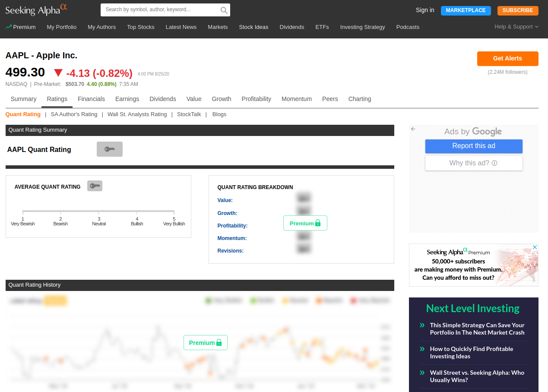Click the key icon beside Average Quant Rating

click(95, 186)
